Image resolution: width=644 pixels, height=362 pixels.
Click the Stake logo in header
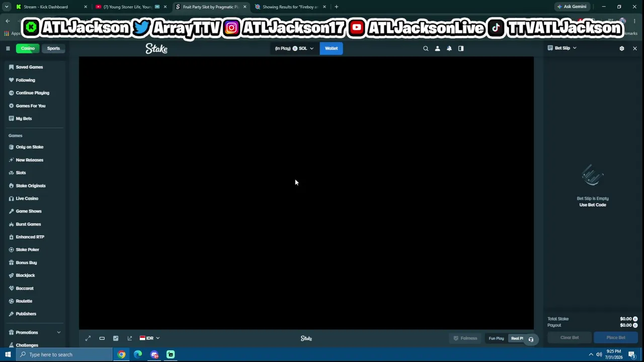pos(156,48)
